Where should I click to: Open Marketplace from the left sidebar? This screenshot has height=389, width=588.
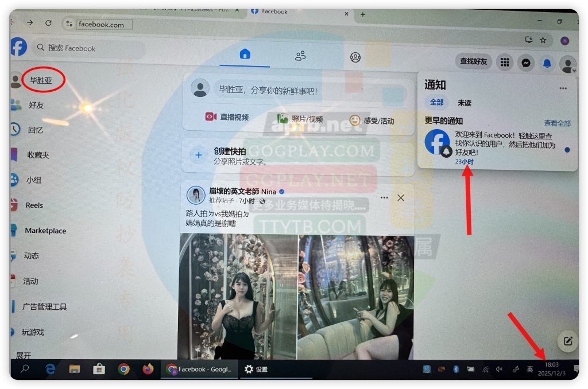point(45,231)
